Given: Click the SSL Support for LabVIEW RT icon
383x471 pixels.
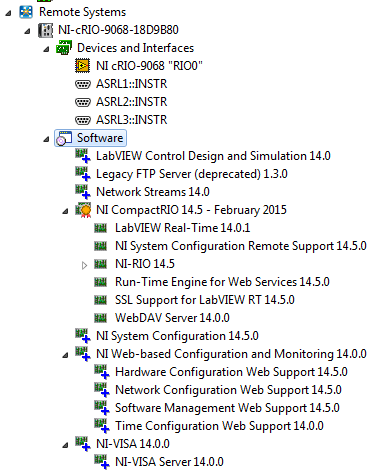Looking at the screenshot, I should coord(100,300).
